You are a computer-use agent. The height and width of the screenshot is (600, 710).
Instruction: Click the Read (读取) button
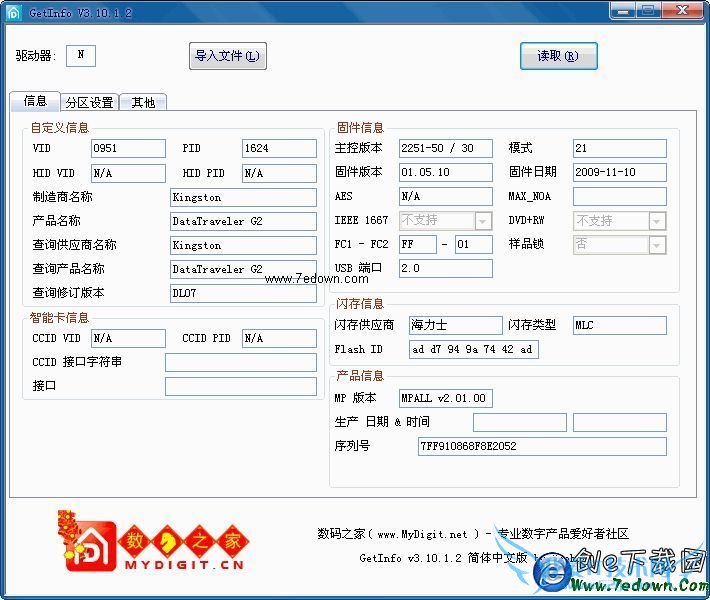click(x=558, y=56)
